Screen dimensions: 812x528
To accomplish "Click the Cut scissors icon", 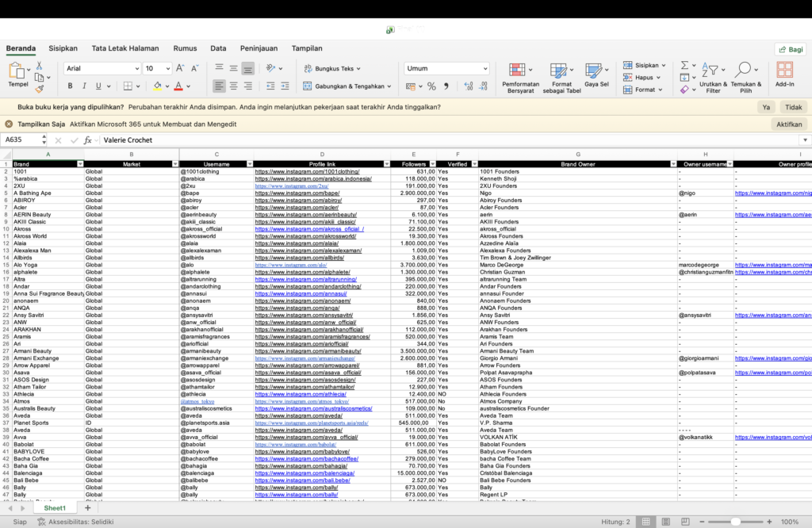I will [39, 67].
